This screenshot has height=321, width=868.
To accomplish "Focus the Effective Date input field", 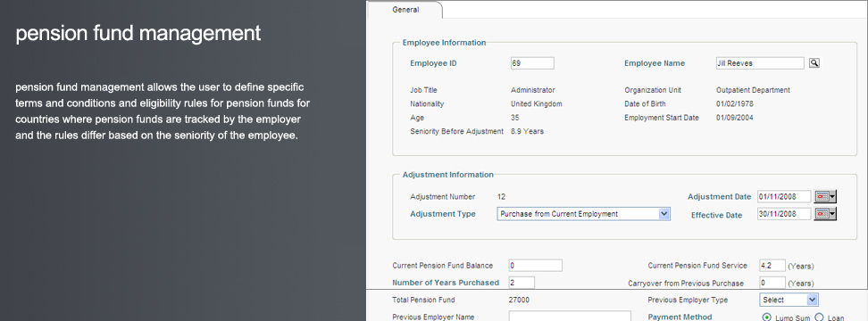I will point(784,214).
